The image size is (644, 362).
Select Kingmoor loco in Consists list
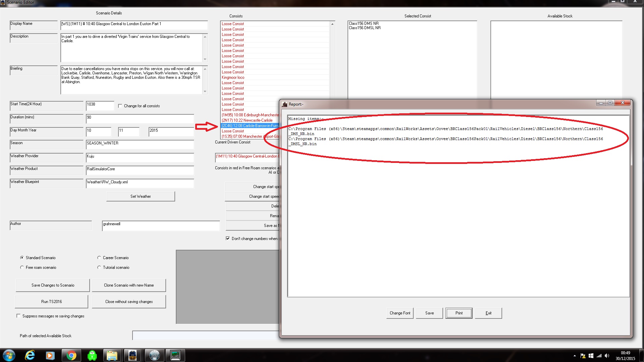[x=233, y=77]
